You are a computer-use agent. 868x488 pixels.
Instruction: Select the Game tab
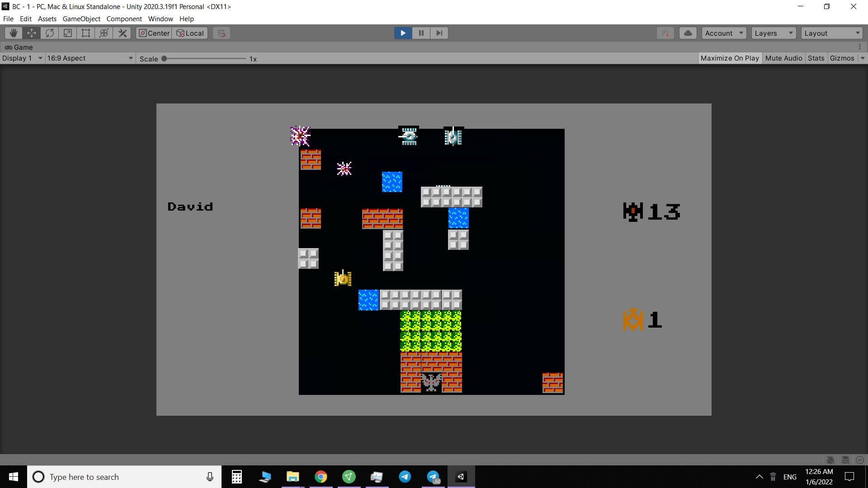tap(19, 47)
